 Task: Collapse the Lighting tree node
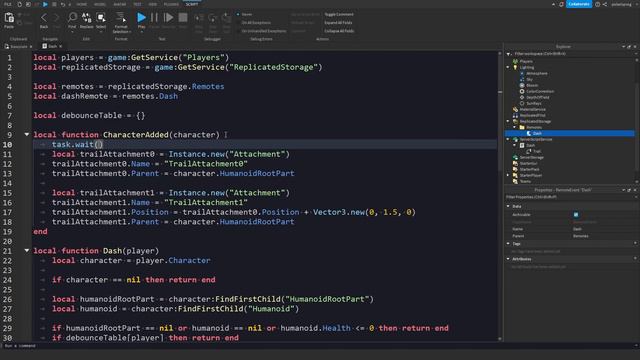508,67
